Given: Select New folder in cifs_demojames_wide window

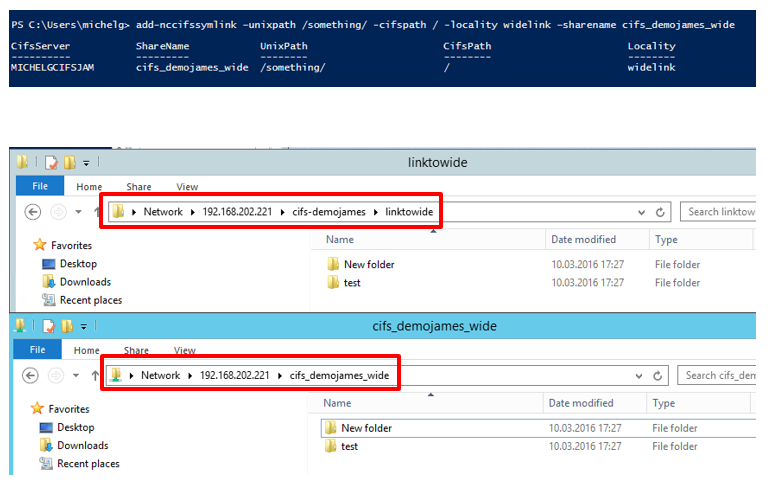Looking at the screenshot, I should coord(366,429).
